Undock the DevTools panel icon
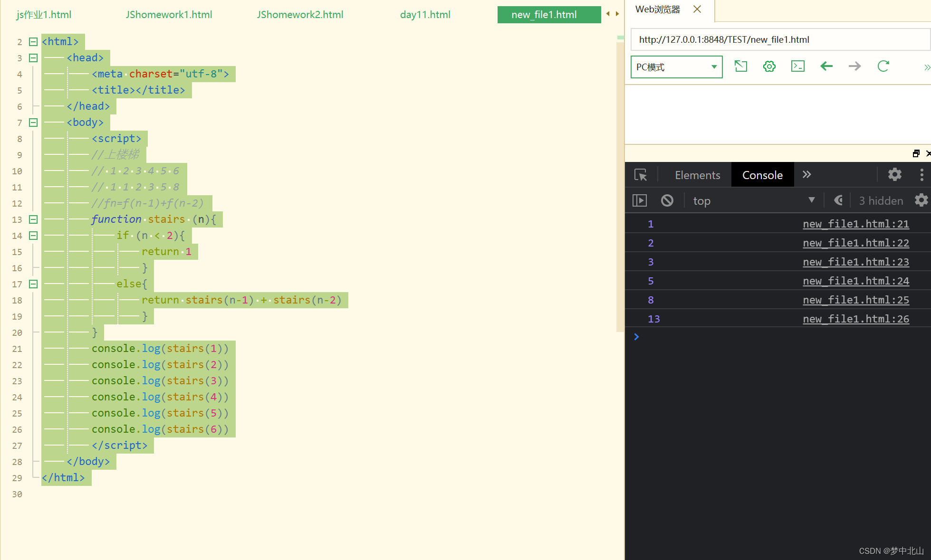 tap(916, 153)
